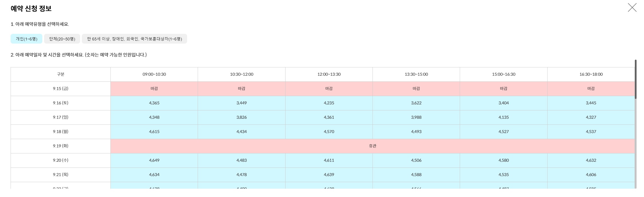Click the 16:30~18:00 column header
The height and width of the screenshot is (197, 644).
(591, 74)
